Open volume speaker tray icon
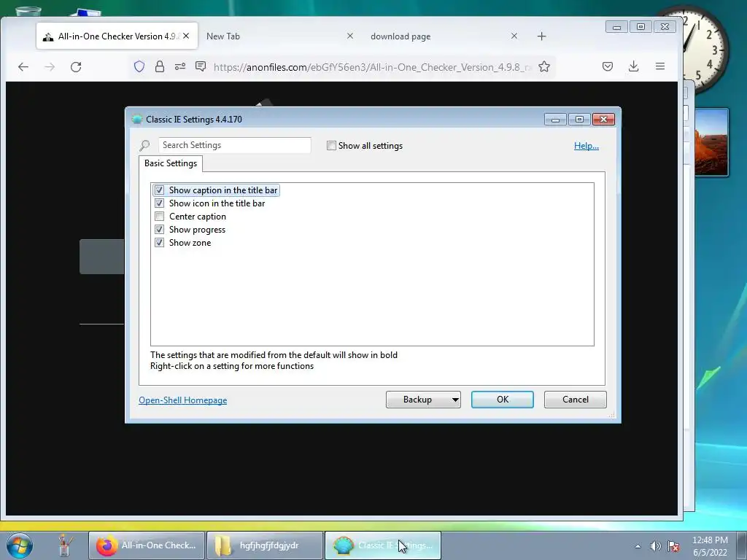The width and height of the screenshot is (747, 560). click(656, 546)
